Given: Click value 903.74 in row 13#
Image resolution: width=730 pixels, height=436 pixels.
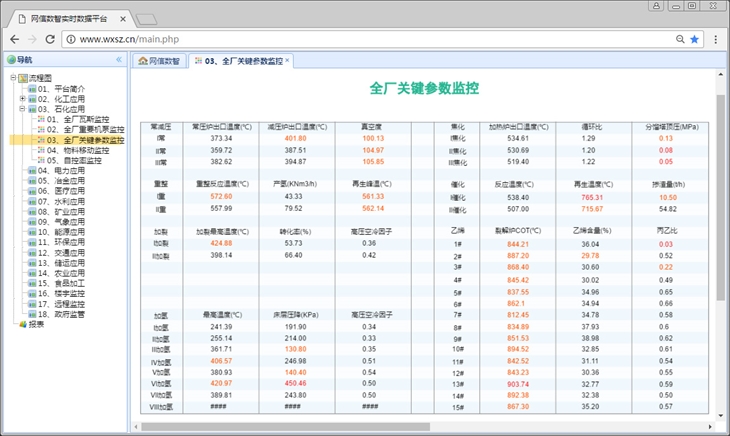Looking at the screenshot, I should click(x=518, y=384).
